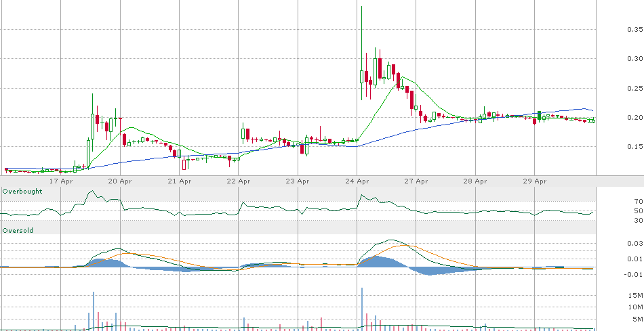Viewport: 644px width, 331px height.
Task: Click the tallest volume bar on 24 Apr
Action: (x=362, y=309)
